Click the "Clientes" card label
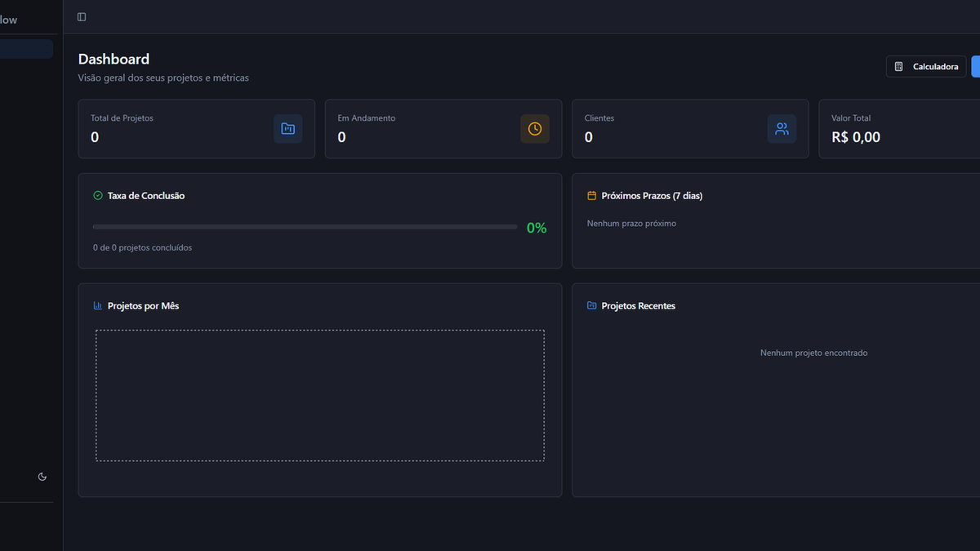 point(599,118)
